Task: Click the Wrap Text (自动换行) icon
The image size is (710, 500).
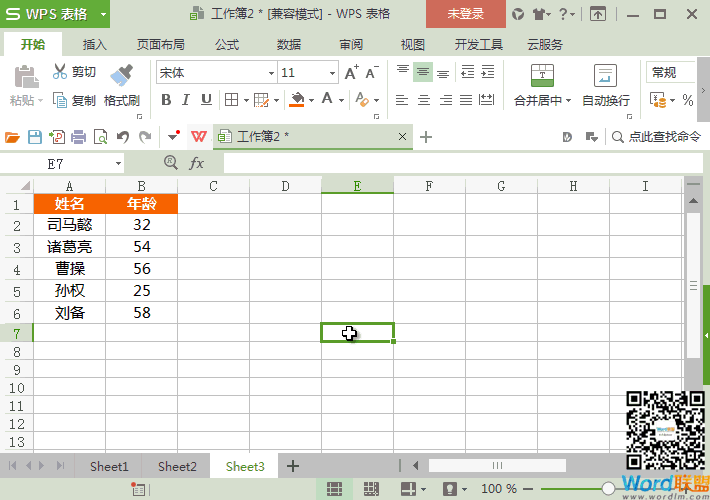Action: click(x=605, y=75)
